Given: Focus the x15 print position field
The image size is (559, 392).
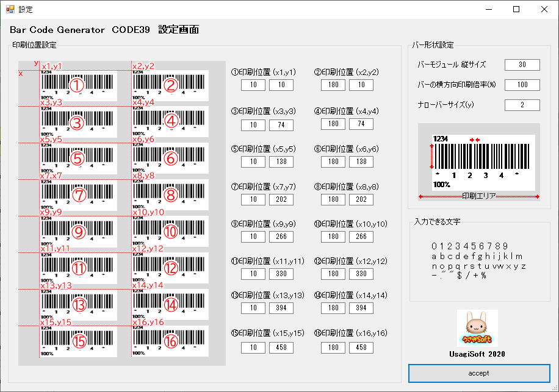Looking at the screenshot, I should (x=253, y=348).
